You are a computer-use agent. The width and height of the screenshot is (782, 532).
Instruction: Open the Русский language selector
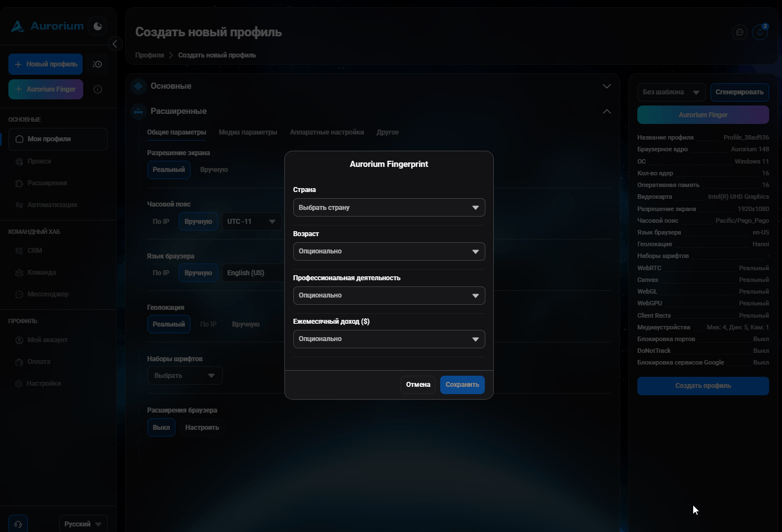tap(83, 524)
